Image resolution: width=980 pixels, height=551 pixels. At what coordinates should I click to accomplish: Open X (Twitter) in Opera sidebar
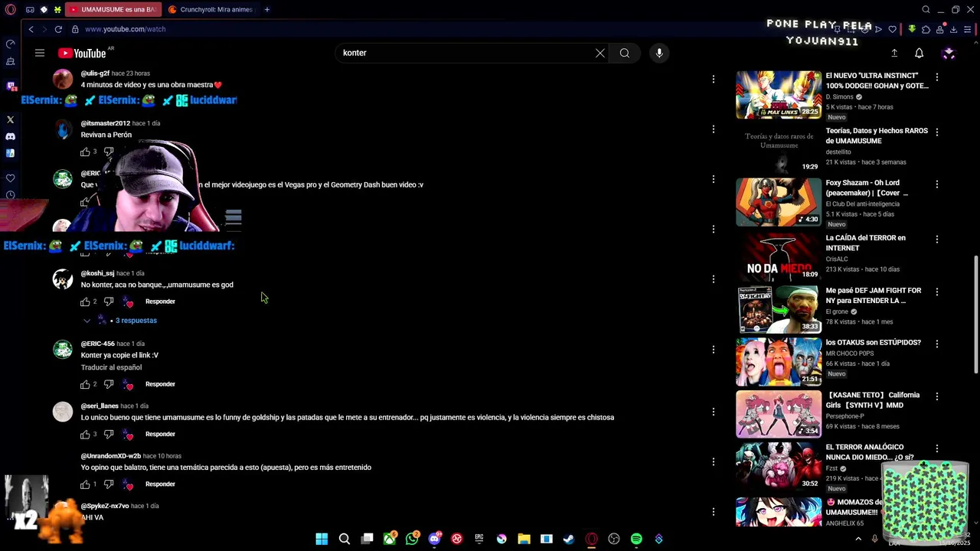coord(10,119)
